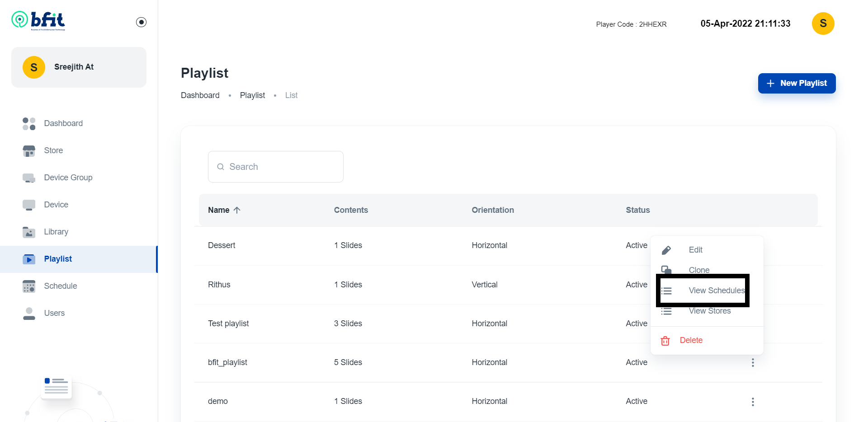
Task: Click Active status in demo row
Action: [x=637, y=401]
